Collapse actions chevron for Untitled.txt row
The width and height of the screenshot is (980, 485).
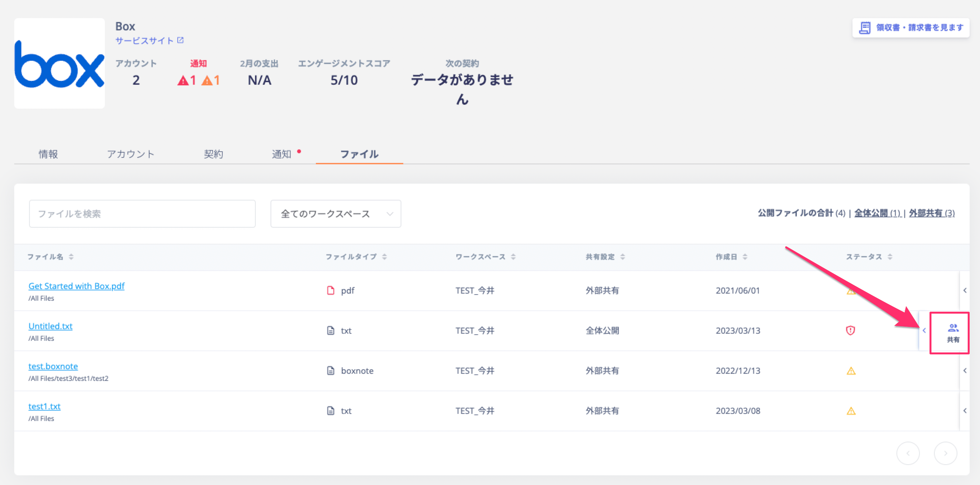pos(924,330)
